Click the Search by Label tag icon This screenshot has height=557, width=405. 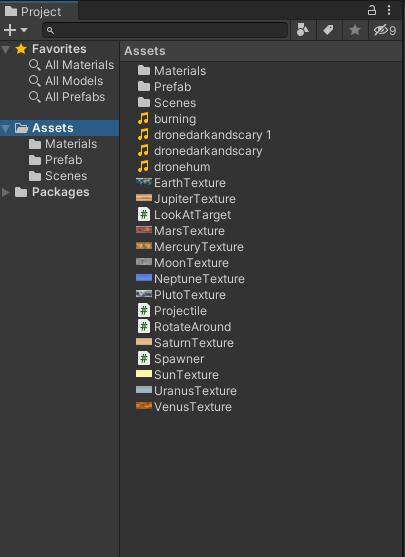tap(329, 30)
